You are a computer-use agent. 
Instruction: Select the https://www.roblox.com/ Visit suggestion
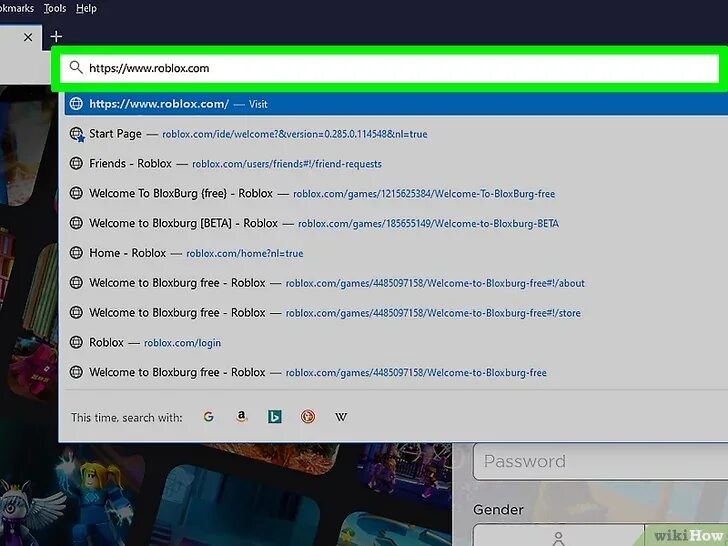tap(396, 104)
